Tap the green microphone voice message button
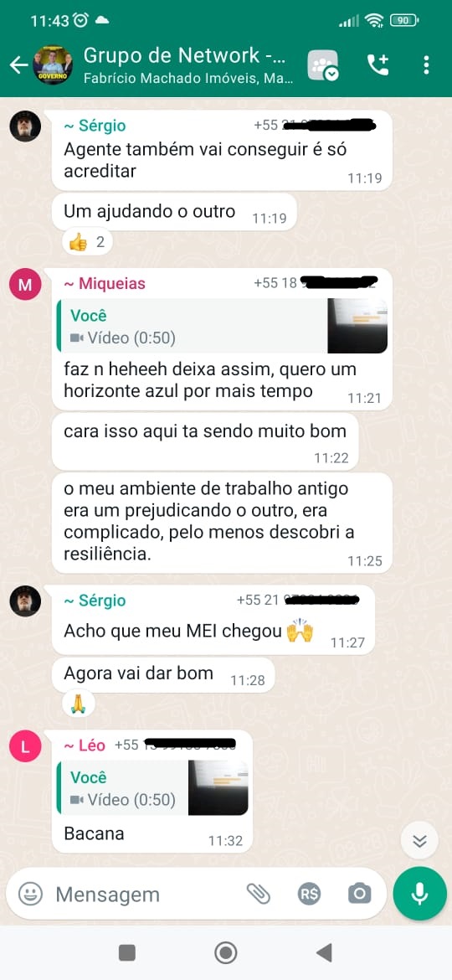Image resolution: width=452 pixels, height=980 pixels. click(419, 894)
